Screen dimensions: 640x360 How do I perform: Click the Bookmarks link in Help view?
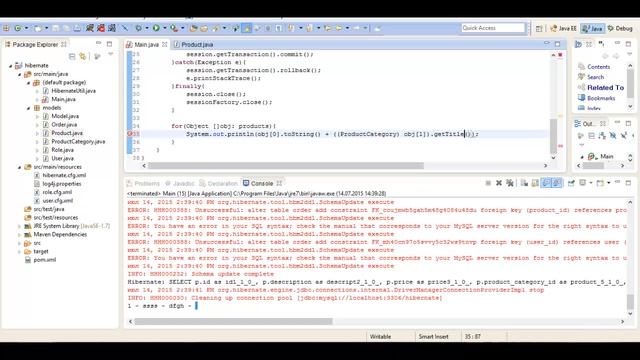(601, 98)
